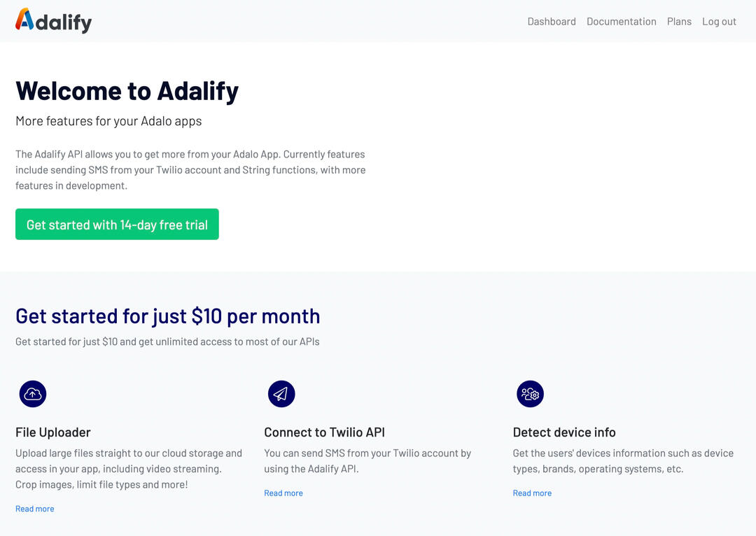This screenshot has height=536, width=756.
Task: Go to Documentation in the top navigation
Action: [x=621, y=22]
